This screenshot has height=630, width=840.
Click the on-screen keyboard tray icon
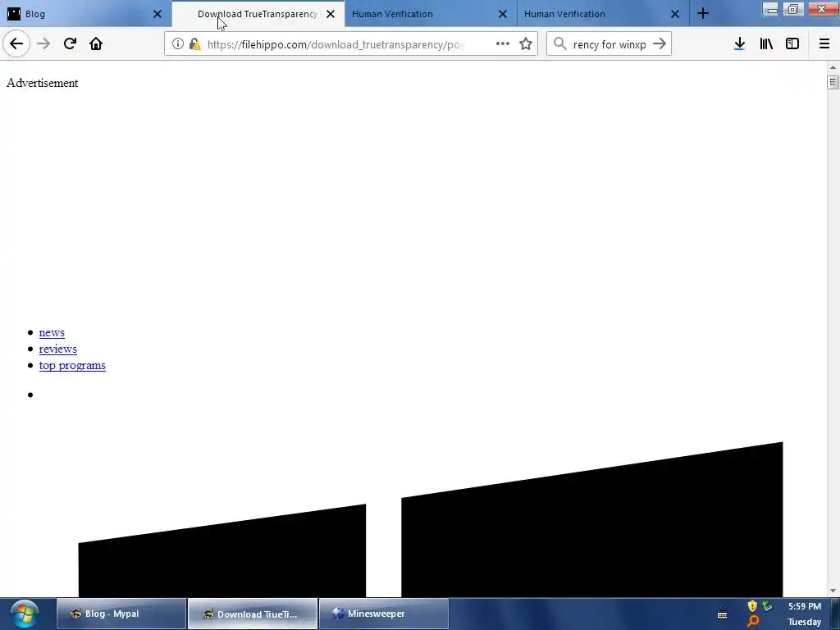[722, 614]
